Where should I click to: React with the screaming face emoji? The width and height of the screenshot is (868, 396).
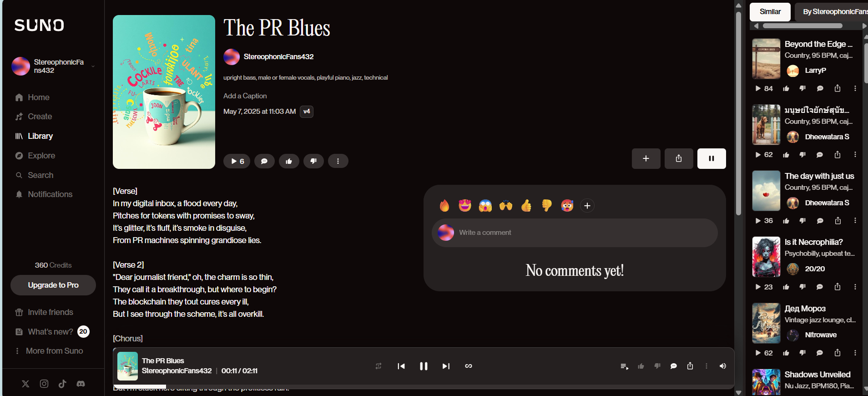pyautogui.click(x=485, y=206)
